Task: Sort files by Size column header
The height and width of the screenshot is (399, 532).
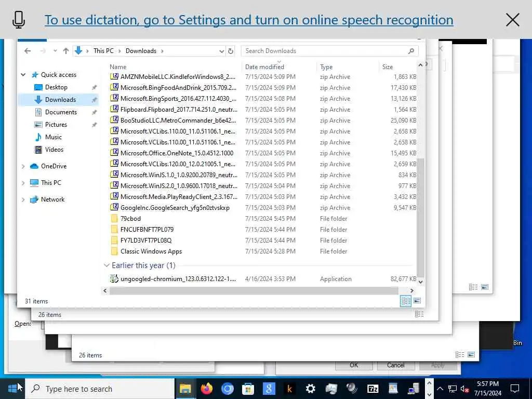Action: (x=388, y=67)
